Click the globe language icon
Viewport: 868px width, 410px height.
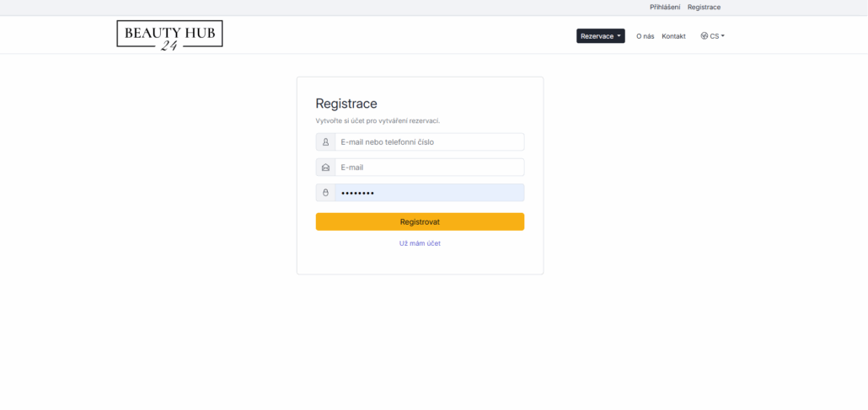[705, 36]
